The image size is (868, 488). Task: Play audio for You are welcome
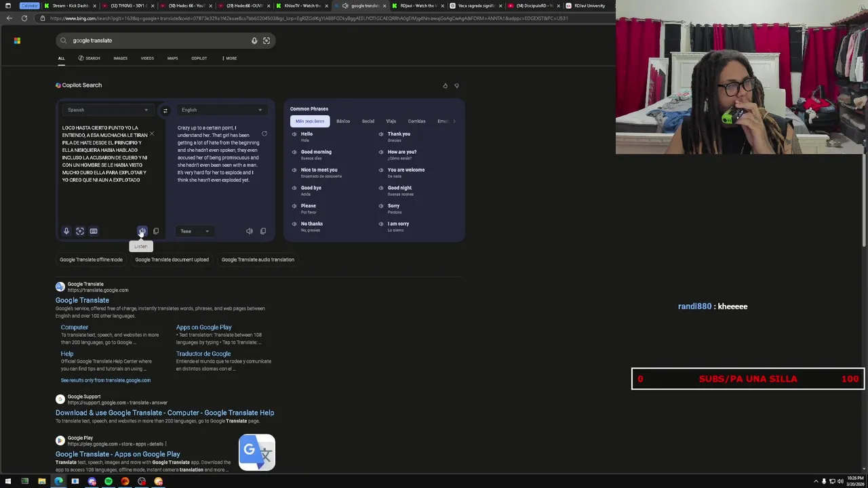(x=381, y=170)
